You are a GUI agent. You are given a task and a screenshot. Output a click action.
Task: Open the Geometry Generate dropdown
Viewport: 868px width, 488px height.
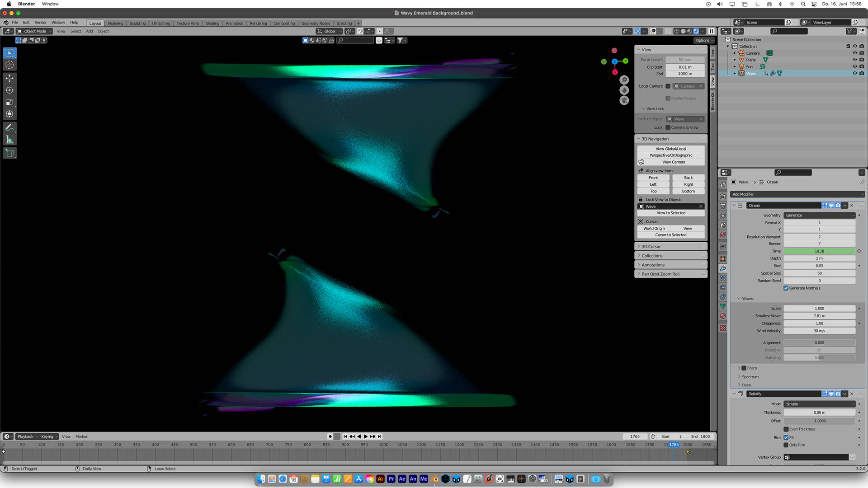pyautogui.click(x=819, y=215)
